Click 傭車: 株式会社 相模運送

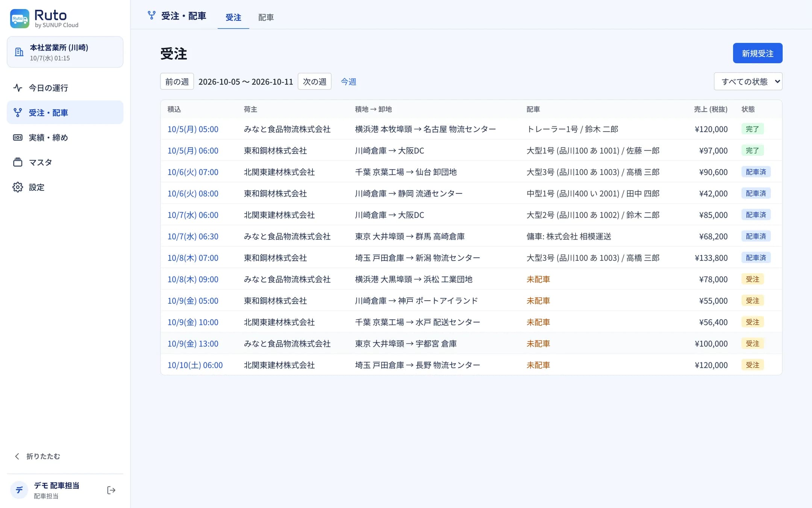point(569,236)
